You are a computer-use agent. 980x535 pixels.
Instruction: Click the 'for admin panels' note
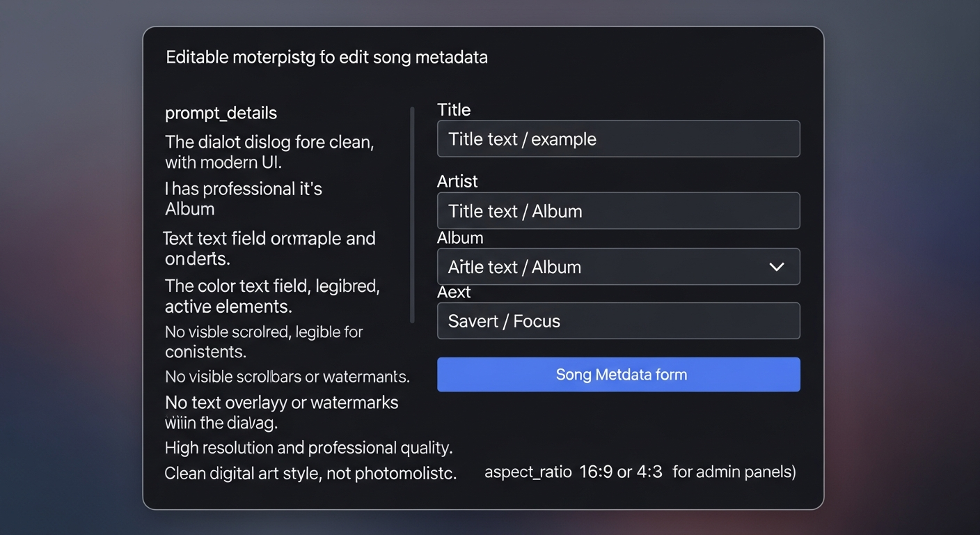click(733, 472)
